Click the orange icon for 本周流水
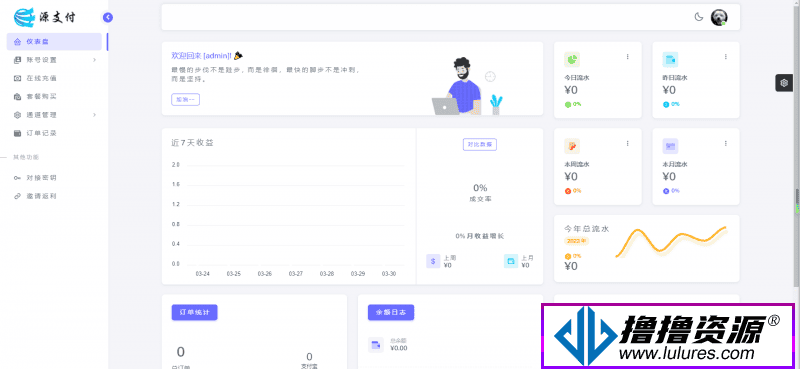 (x=572, y=146)
